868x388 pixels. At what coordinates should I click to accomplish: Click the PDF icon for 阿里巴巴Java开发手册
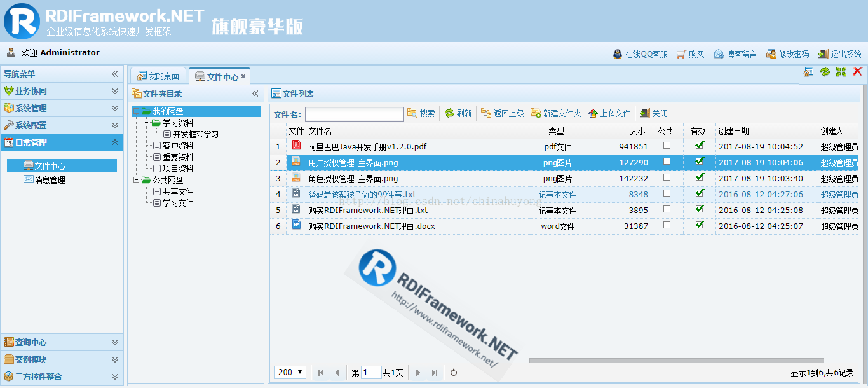296,145
